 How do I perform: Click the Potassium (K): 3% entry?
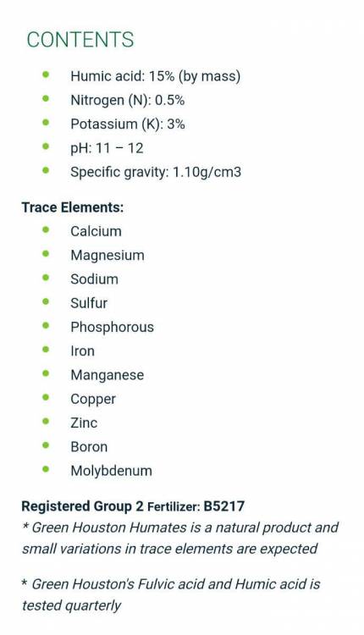click(128, 124)
